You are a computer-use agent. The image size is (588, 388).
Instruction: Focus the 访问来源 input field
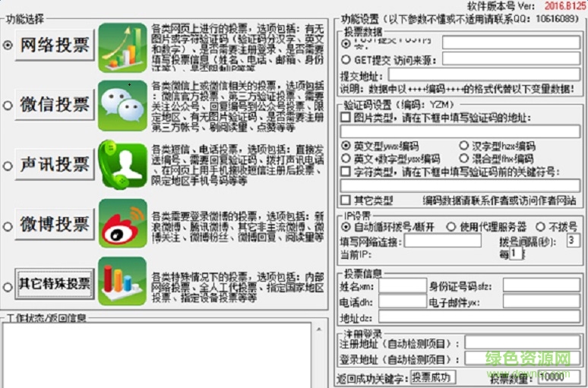pos(511,58)
